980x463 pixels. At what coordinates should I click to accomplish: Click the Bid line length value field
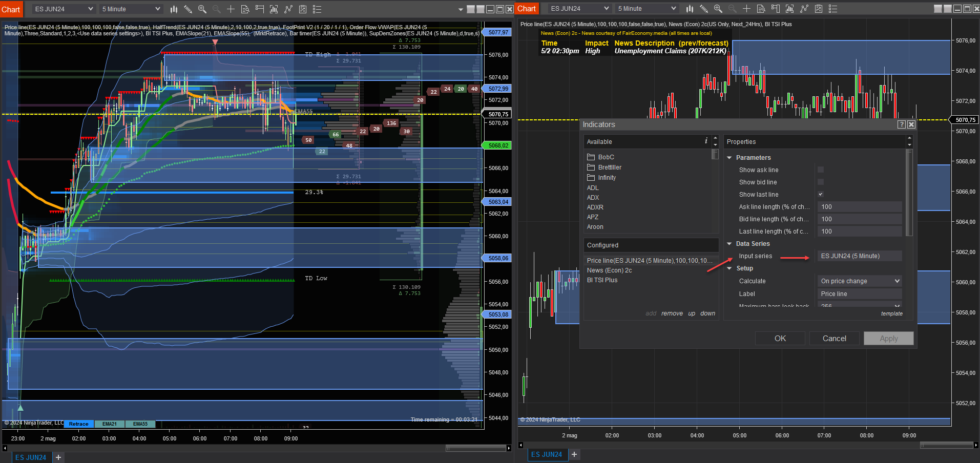(860, 219)
